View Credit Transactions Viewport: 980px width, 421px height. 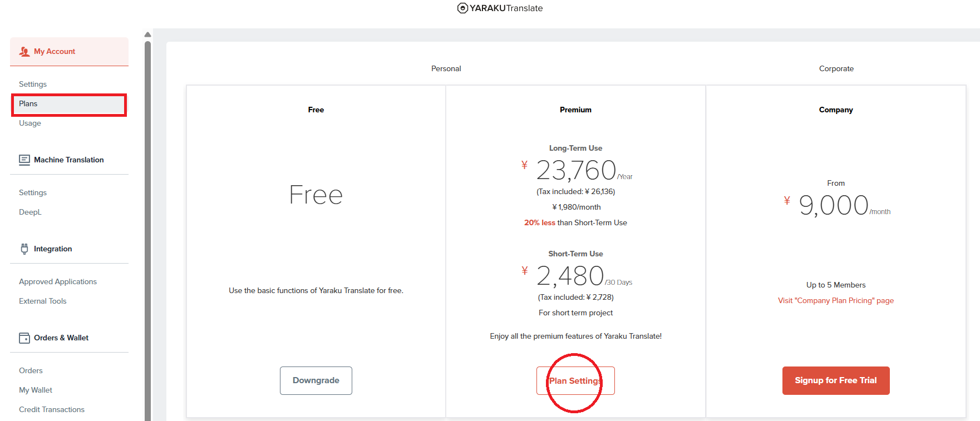52,409
